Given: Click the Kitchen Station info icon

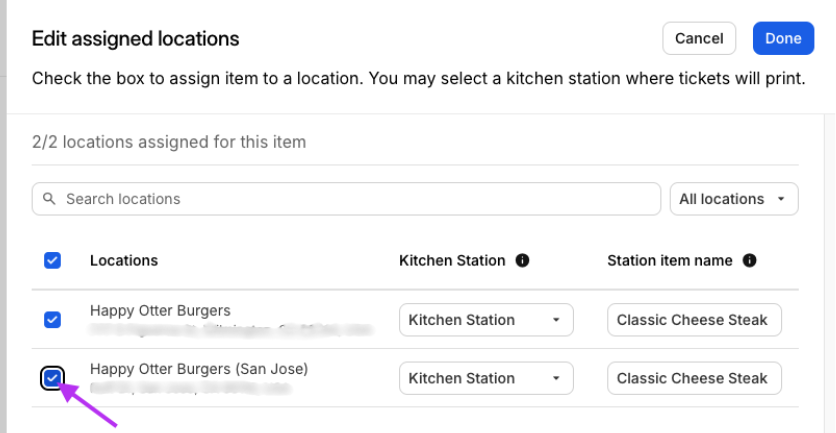Looking at the screenshot, I should 522,260.
